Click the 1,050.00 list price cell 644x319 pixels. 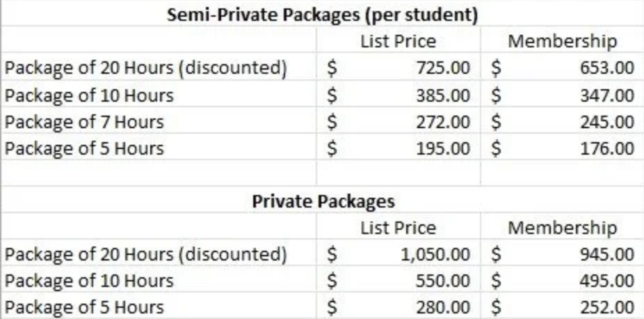pos(399,254)
